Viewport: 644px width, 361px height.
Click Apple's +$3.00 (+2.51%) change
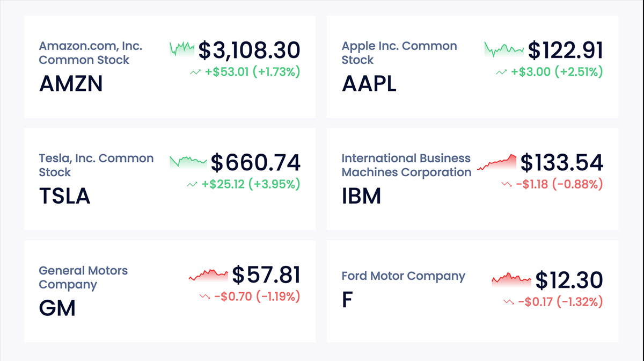(x=557, y=71)
